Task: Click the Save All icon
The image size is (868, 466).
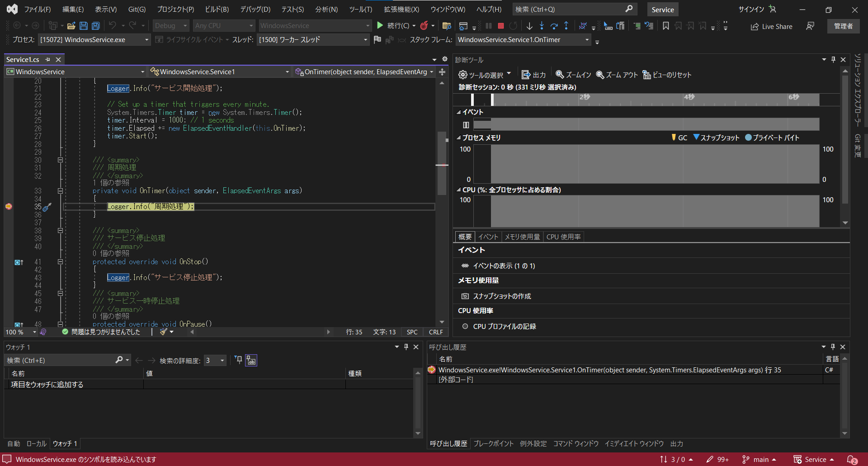Action: (96, 26)
